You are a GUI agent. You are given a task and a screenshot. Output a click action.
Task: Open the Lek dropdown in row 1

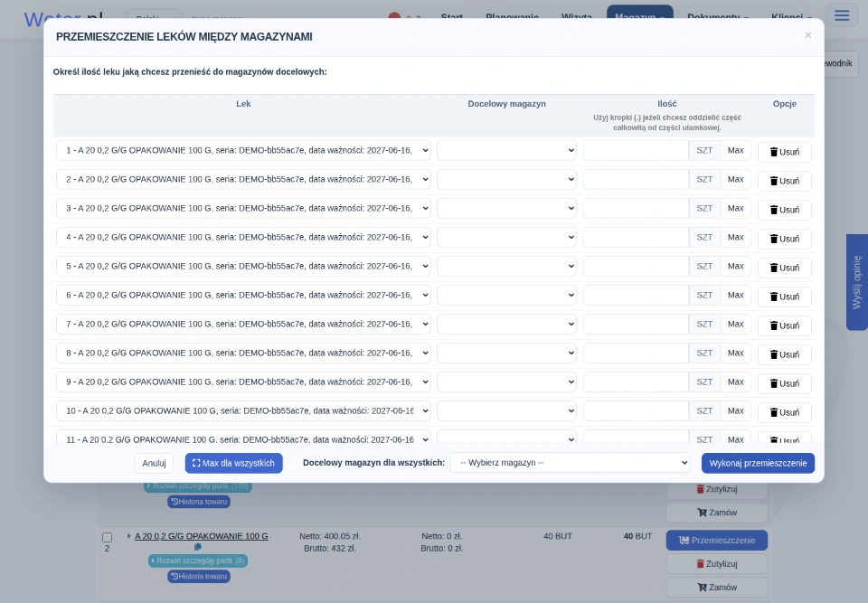[243, 151]
